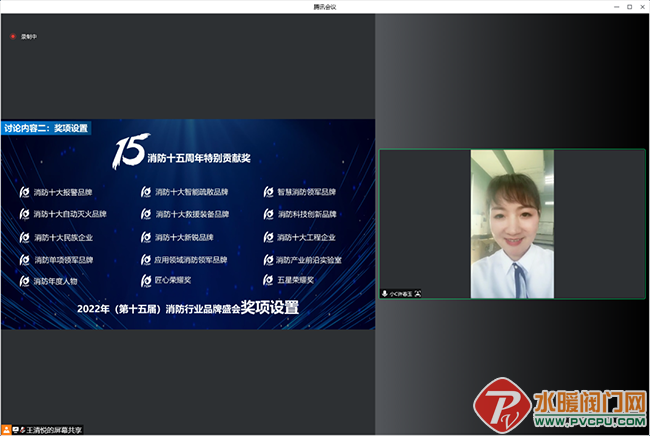Click the microphone icon in the participant's video tile
The height and width of the screenshot is (436, 650).
(385, 293)
